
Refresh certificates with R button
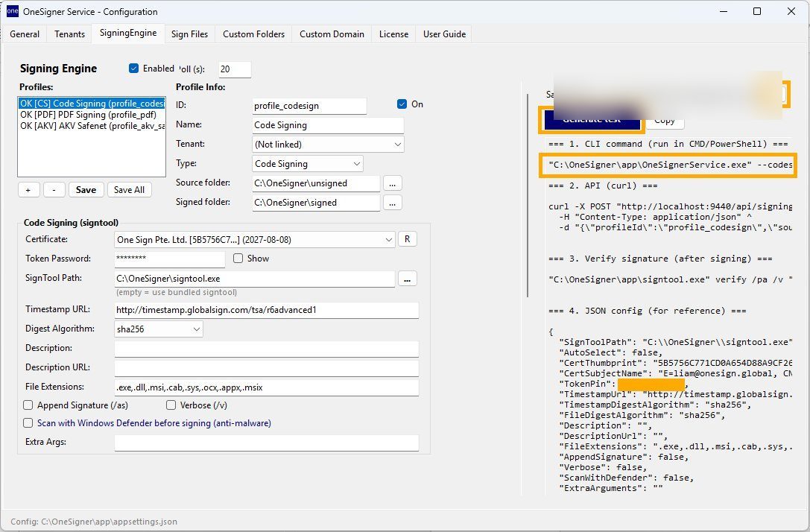point(407,239)
